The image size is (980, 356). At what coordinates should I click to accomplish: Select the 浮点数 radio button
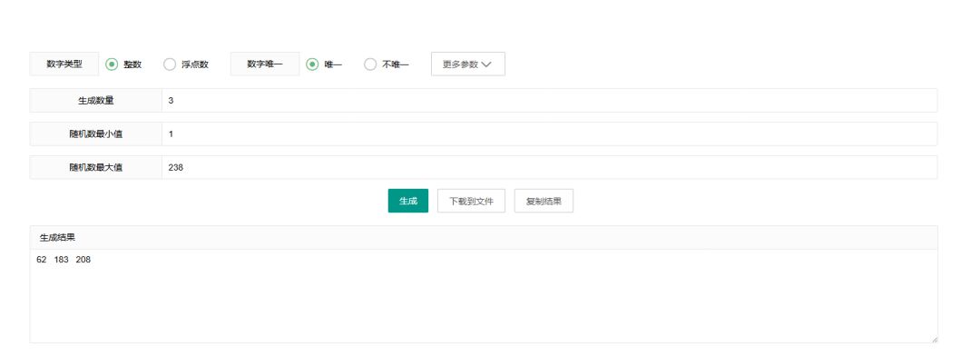[170, 64]
